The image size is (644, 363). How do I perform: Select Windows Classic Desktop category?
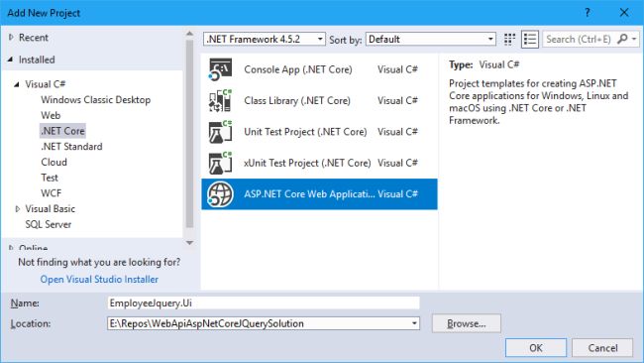tap(96, 100)
